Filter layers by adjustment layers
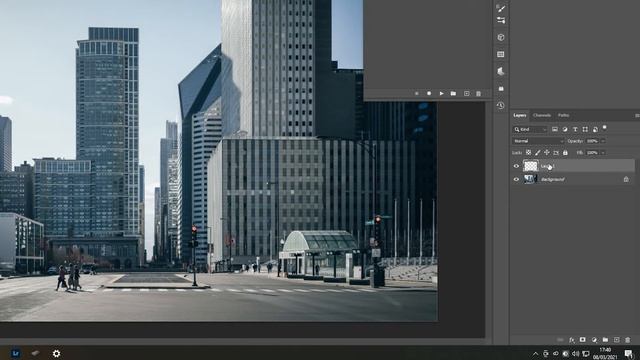Image resolution: width=640 pixels, height=360 pixels. point(565,129)
